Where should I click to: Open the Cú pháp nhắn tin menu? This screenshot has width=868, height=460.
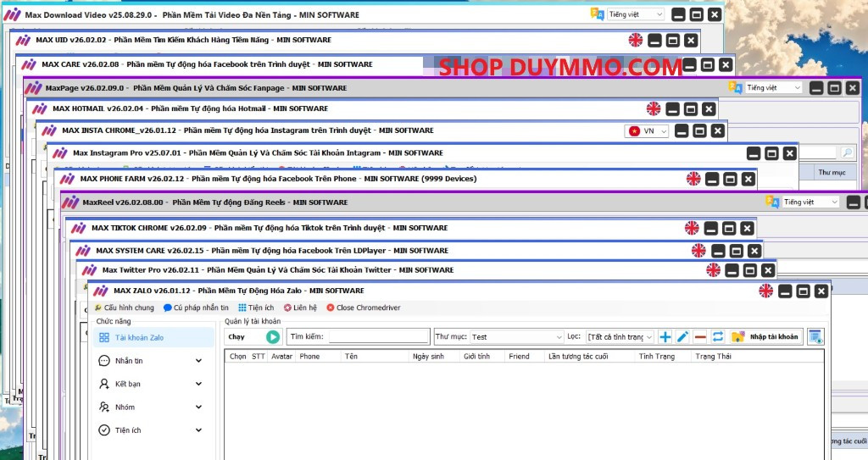click(196, 308)
